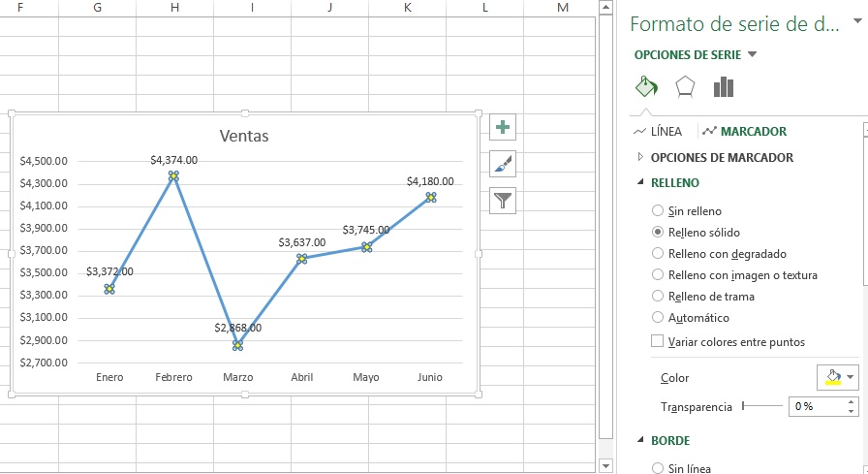
Task: Switch to the LÍNEA tab
Action: (657, 131)
